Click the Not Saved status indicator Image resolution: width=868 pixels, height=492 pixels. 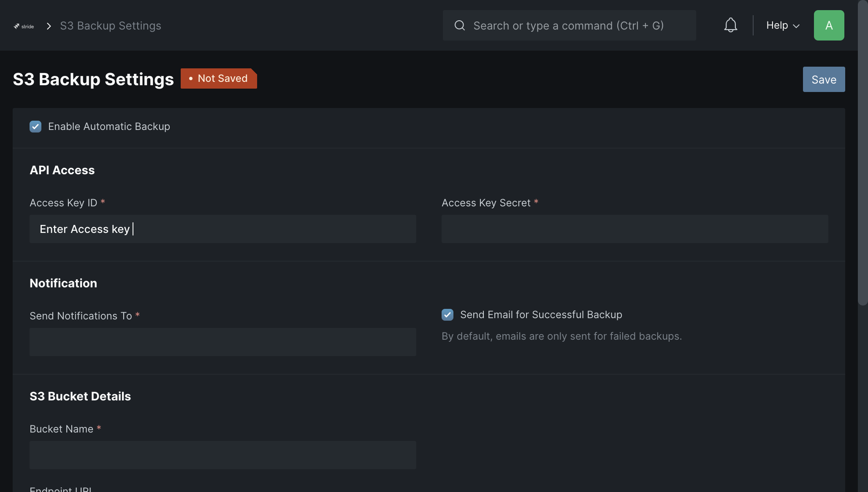(219, 78)
